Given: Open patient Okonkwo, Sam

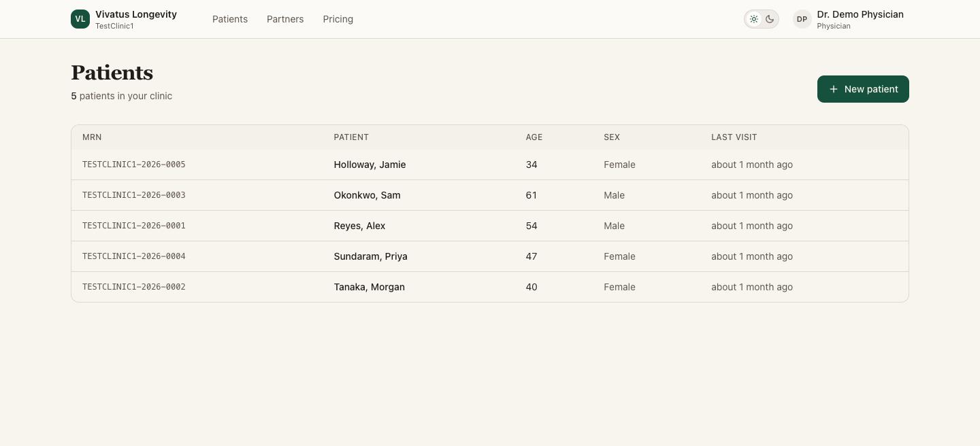Looking at the screenshot, I should point(367,195).
